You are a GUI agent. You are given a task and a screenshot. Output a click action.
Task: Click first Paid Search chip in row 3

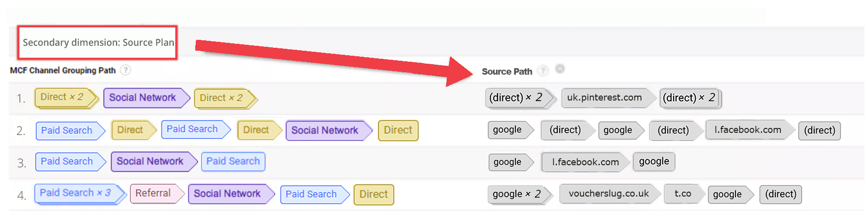(x=67, y=162)
